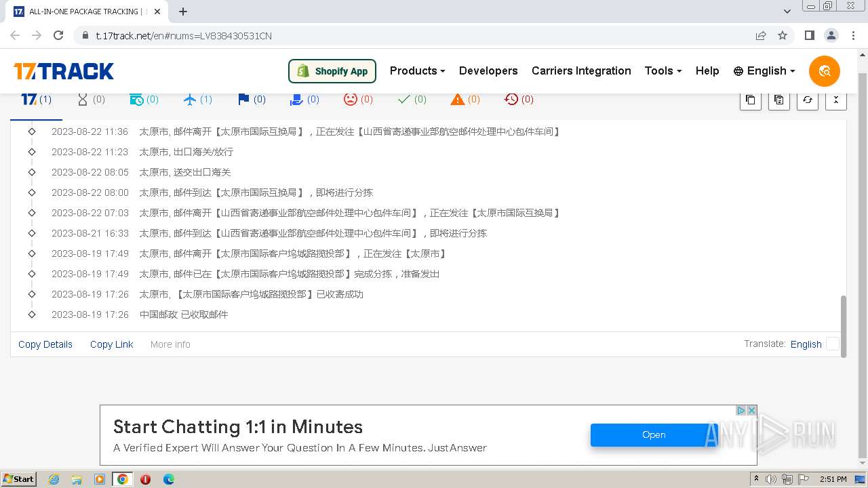Click the 17TRACK logo
Image resolution: width=868 pixels, height=488 pixels.
(64, 71)
